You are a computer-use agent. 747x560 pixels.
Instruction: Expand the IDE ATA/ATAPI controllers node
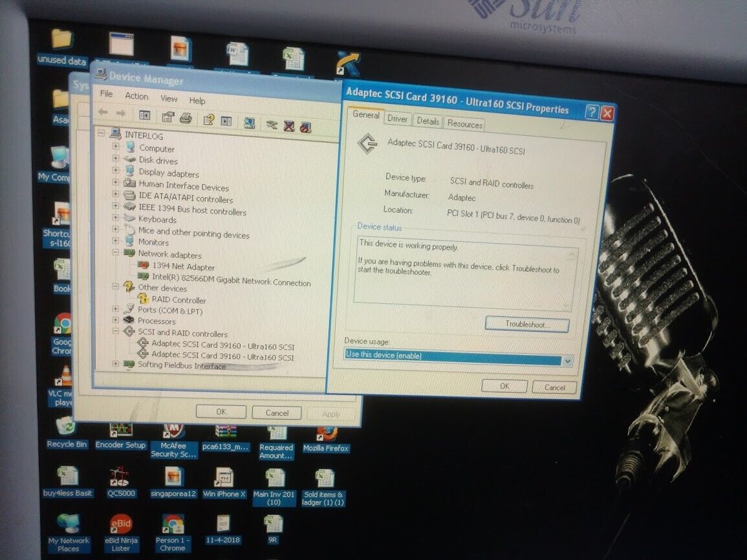[116, 193]
